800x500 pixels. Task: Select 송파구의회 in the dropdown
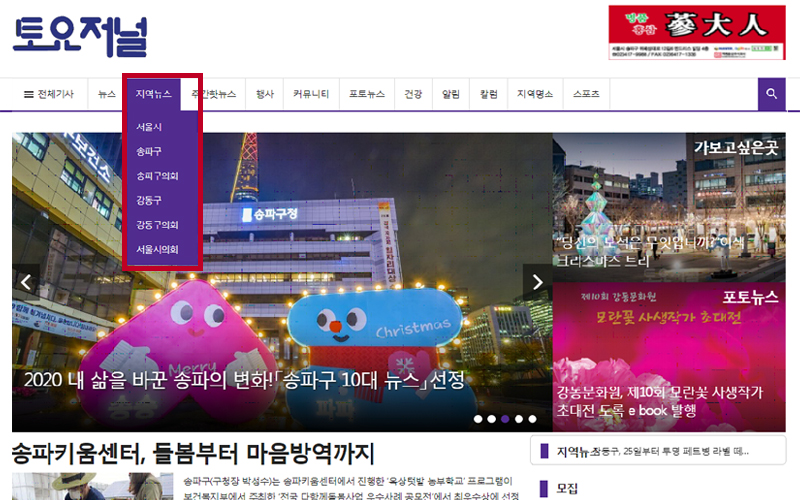point(157,176)
